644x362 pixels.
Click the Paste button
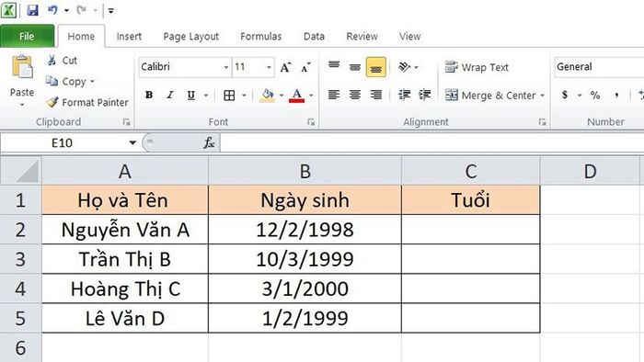(22, 80)
